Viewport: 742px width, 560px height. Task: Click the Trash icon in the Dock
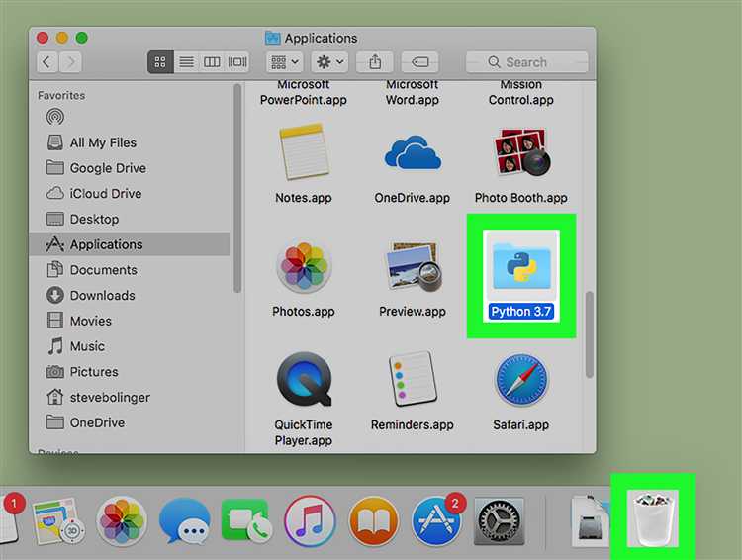pyautogui.click(x=653, y=517)
